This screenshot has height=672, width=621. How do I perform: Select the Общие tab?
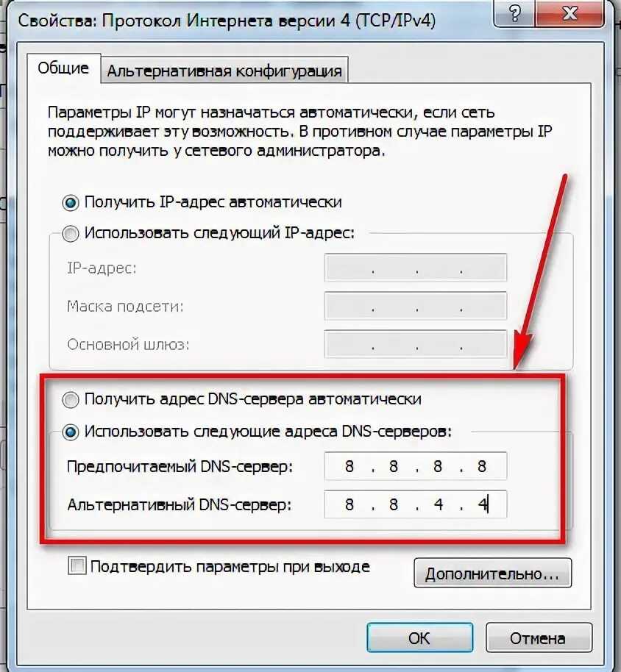pyautogui.click(x=63, y=68)
